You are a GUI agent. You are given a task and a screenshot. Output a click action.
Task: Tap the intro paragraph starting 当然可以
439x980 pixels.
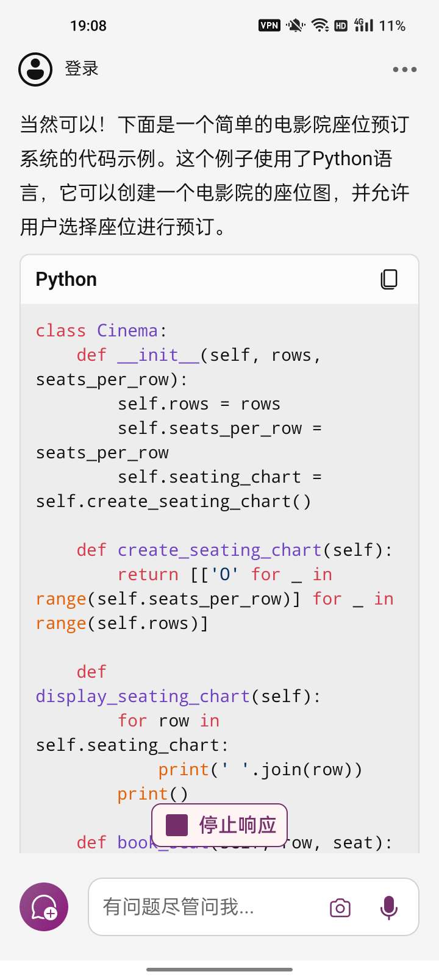pos(215,176)
